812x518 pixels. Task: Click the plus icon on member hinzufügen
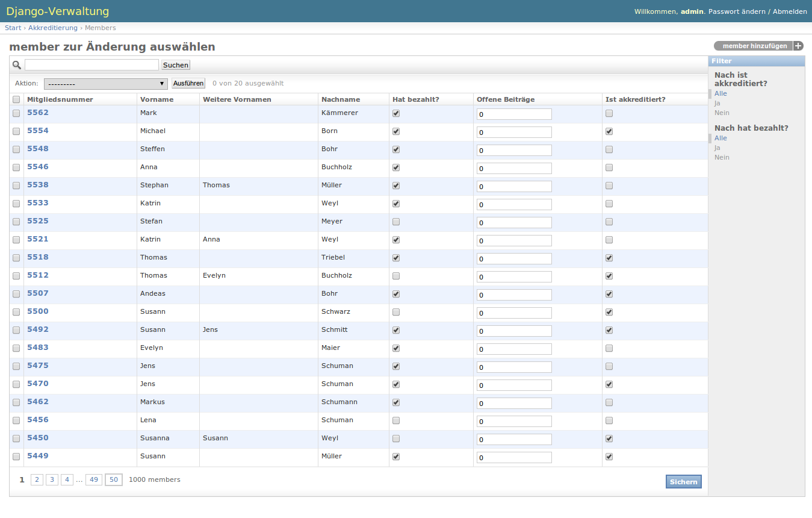tap(798, 46)
